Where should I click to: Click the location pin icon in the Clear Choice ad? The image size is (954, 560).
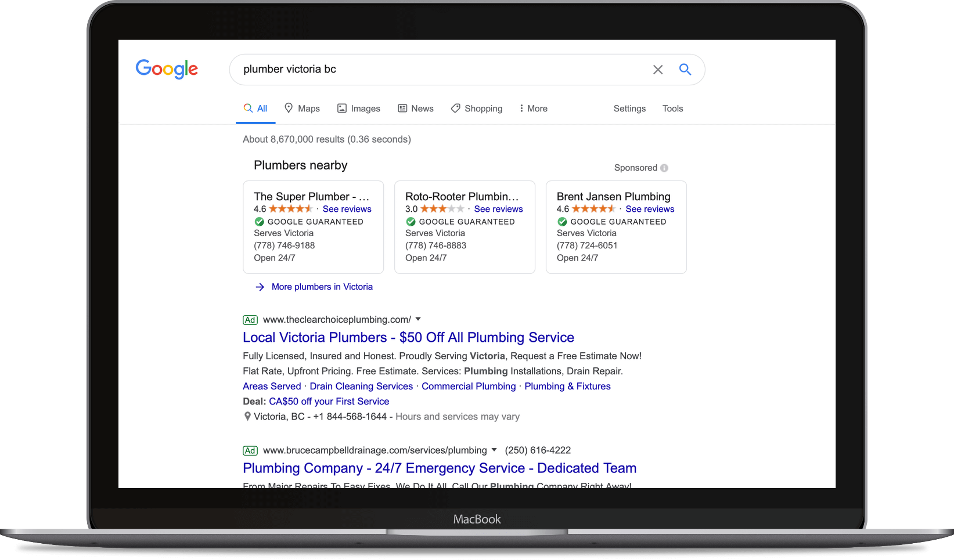[247, 416]
